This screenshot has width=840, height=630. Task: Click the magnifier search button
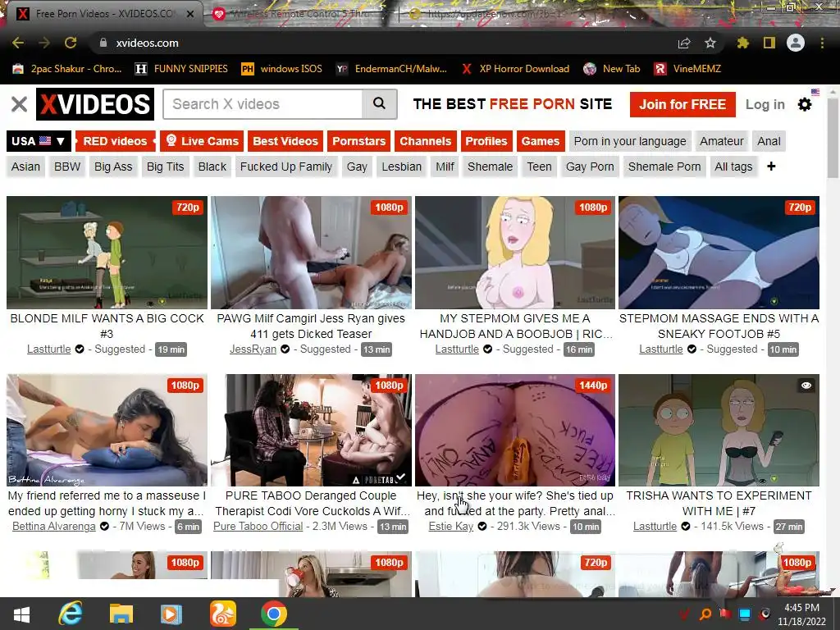[379, 104]
